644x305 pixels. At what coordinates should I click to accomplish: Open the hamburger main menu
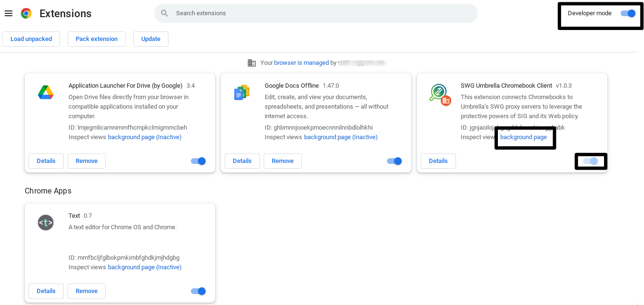point(8,13)
